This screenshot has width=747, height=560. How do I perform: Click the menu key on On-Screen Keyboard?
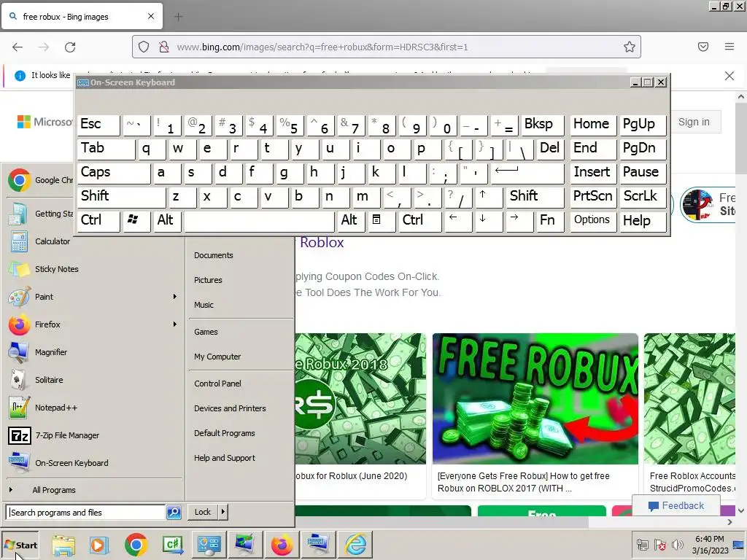[x=380, y=220]
